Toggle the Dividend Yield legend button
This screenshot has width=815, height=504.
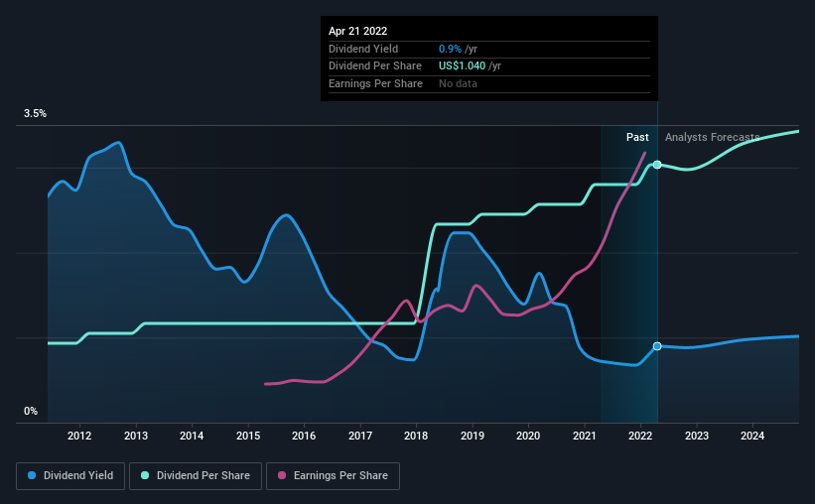tap(70, 476)
